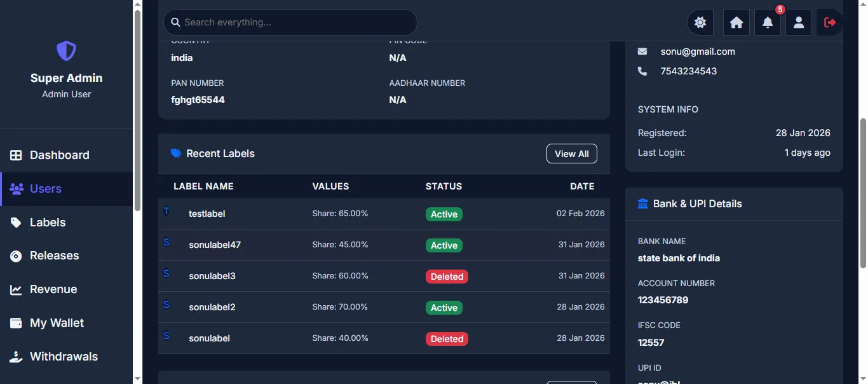Click the sonulabel3 label name

tap(212, 276)
